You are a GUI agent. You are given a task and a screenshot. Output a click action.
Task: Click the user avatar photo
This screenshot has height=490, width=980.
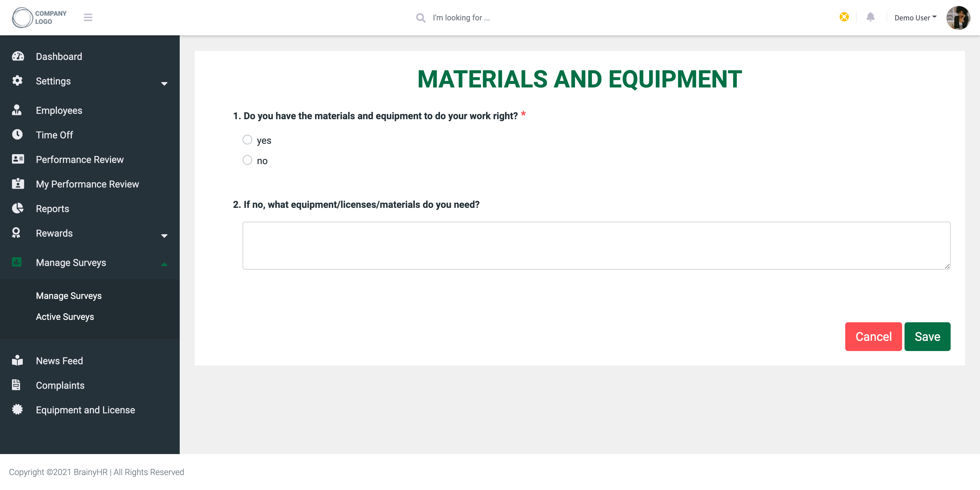958,17
